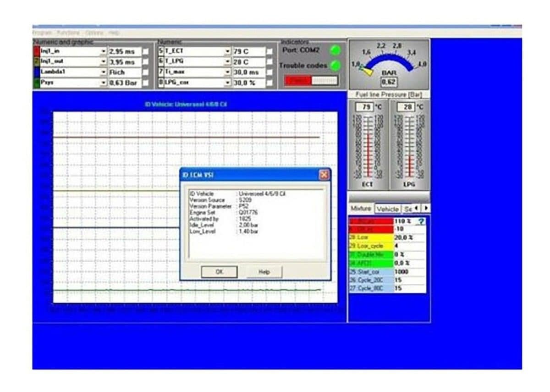Click the blue Lambda1 channel color icon
This screenshot has height=392, width=550.
[x=35, y=72]
